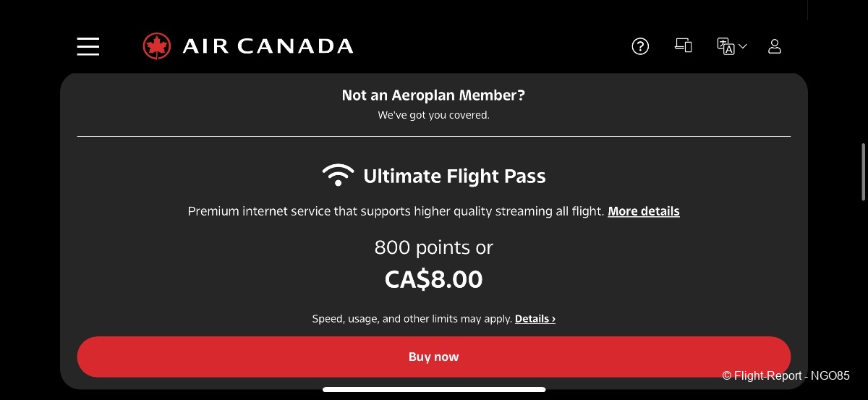This screenshot has height=400, width=868.
Task: Select the Ultimate Flight Pass heading
Action: pyautogui.click(x=454, y=176)
